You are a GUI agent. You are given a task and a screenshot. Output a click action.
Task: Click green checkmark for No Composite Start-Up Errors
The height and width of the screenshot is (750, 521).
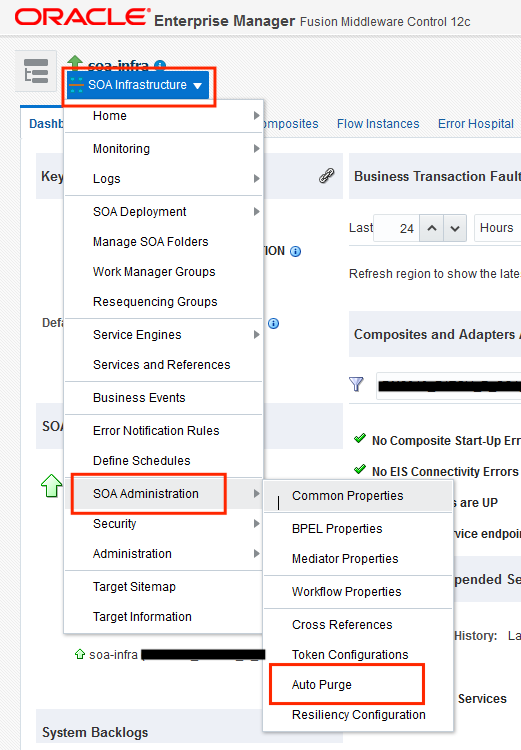360,439
